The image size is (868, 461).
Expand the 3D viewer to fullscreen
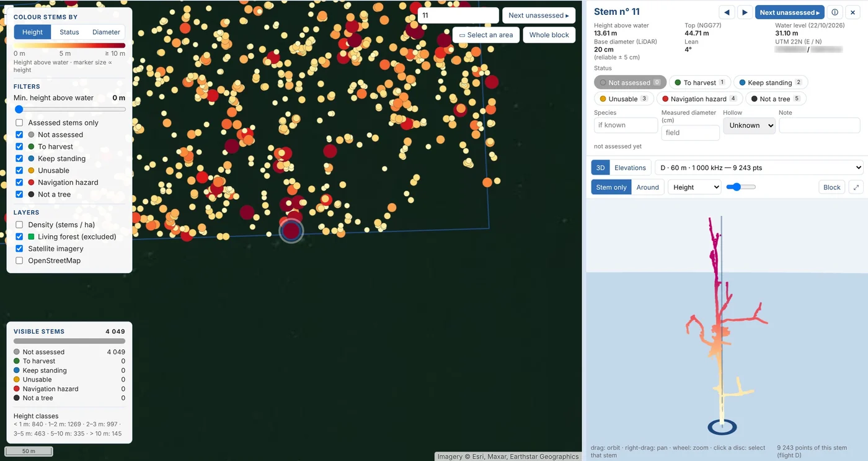[x=856, y=187]
